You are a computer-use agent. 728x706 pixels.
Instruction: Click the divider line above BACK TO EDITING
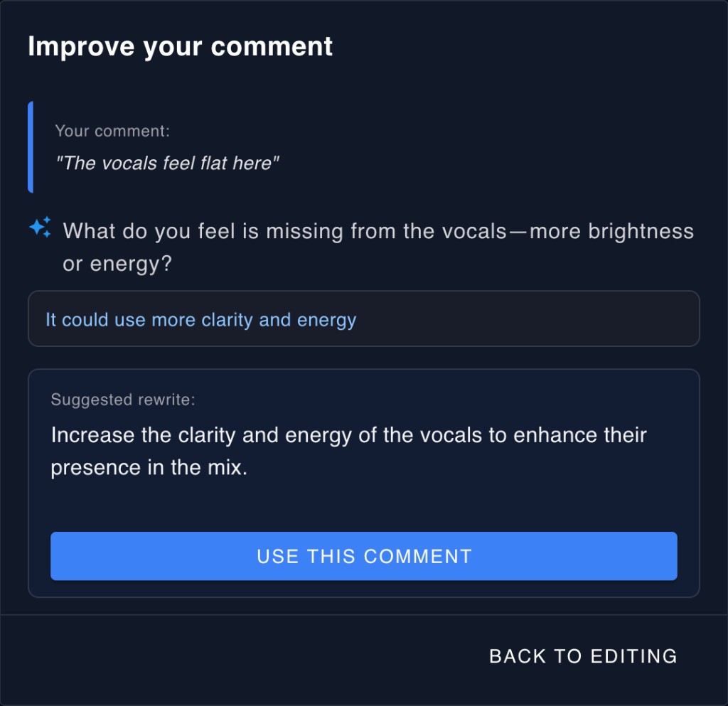pyautogui.click(x=364, y=614)
